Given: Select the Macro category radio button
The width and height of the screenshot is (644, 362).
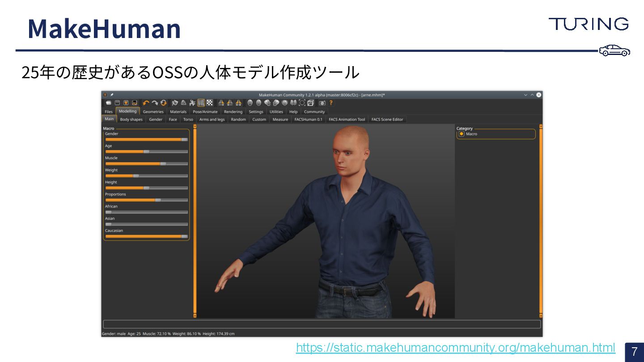Looking at the screenshot, I should point(462,134).
